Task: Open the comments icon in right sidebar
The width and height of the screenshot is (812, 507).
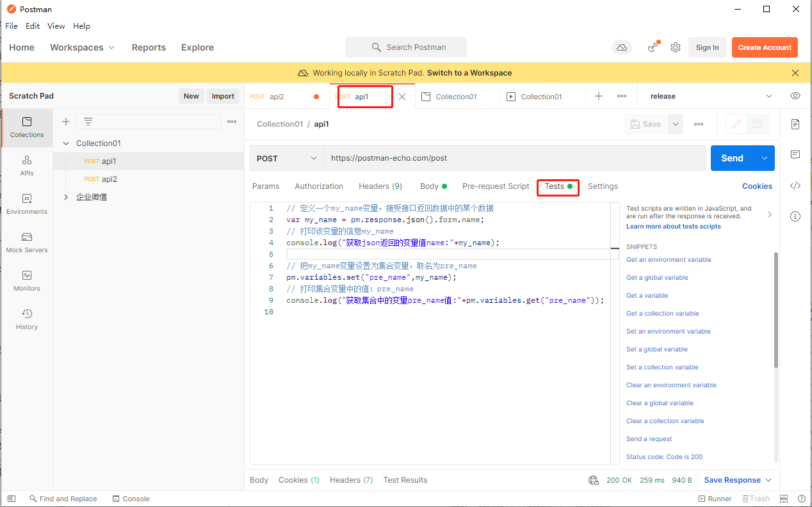Action: 795,155
